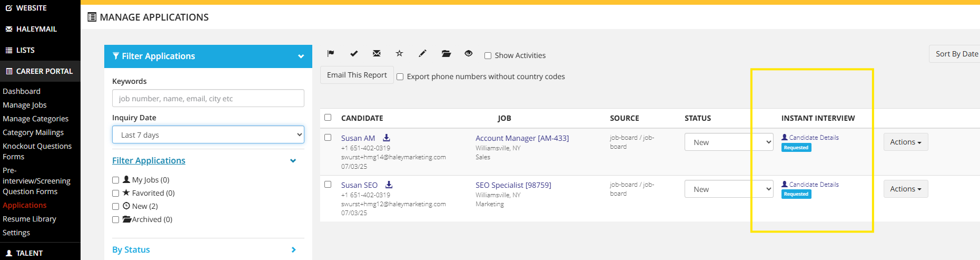Enable the Show Activities checkbox

[x=488, y=55]
